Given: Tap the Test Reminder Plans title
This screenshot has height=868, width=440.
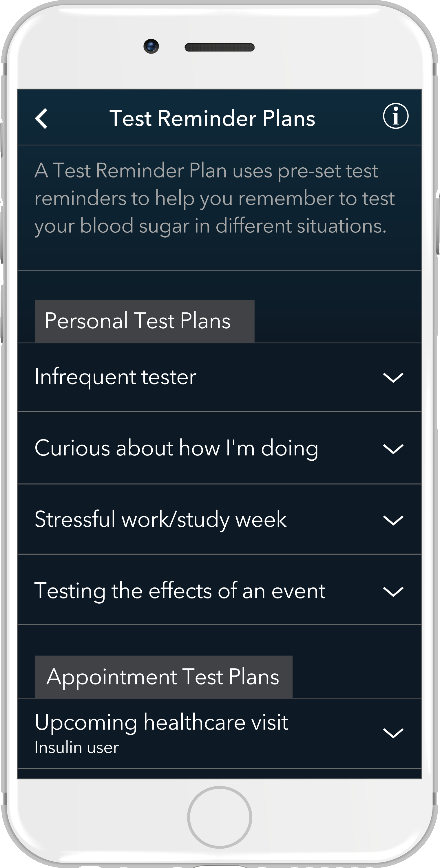Looking at the screenshot, I should pyautogui.click(x=213, y=118).
